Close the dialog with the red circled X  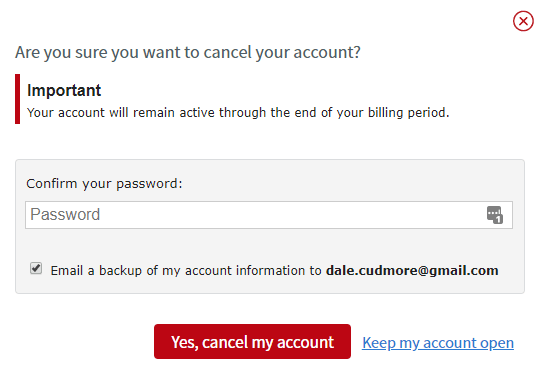click(523, 21)
